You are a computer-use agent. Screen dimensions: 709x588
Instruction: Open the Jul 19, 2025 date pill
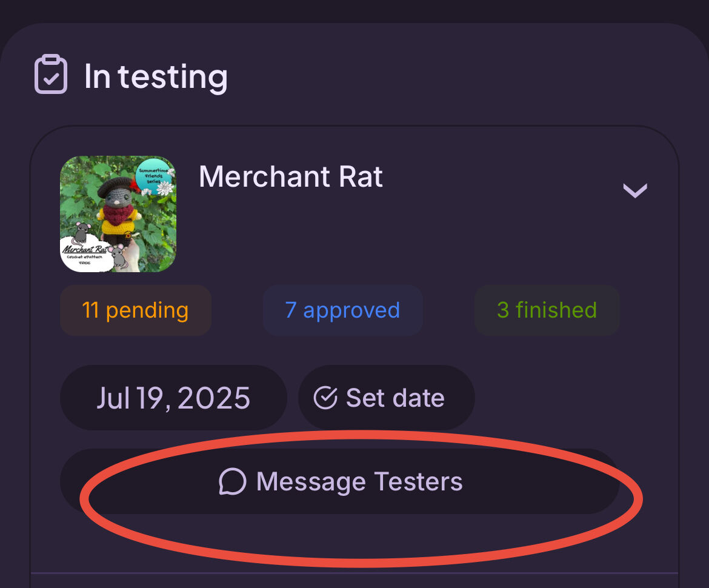[x=174, y=398]
